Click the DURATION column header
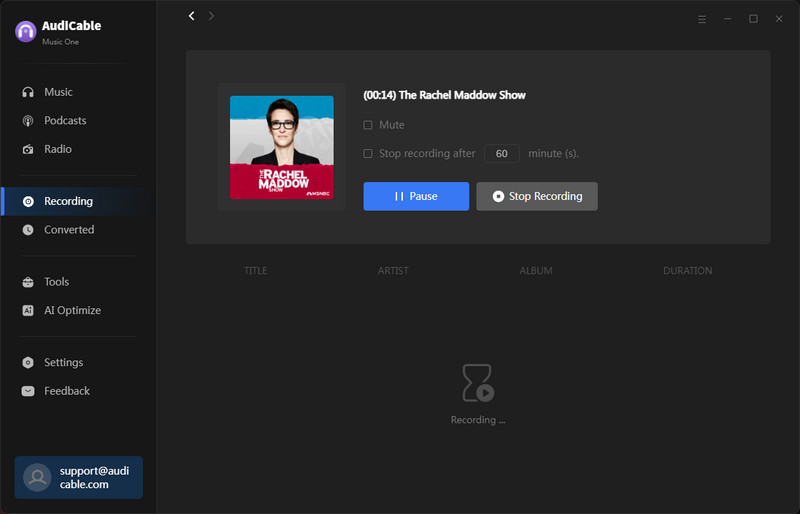 click(688, 271)
